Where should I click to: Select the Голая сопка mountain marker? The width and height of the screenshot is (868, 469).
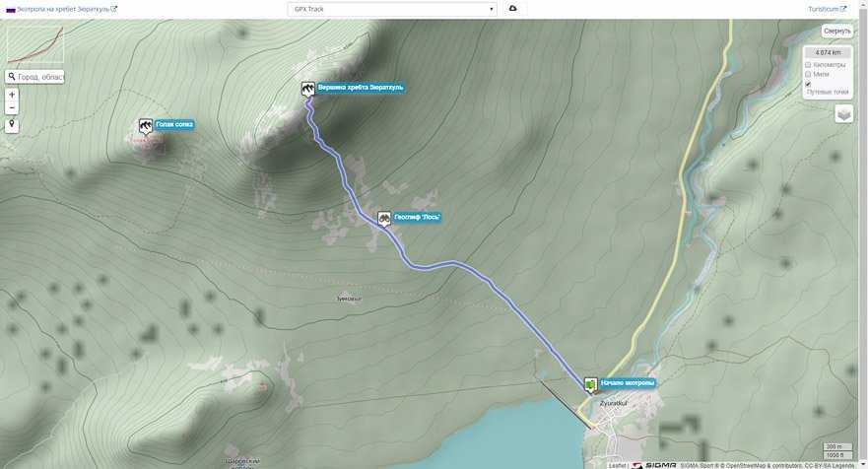click(x=146, y=125)
